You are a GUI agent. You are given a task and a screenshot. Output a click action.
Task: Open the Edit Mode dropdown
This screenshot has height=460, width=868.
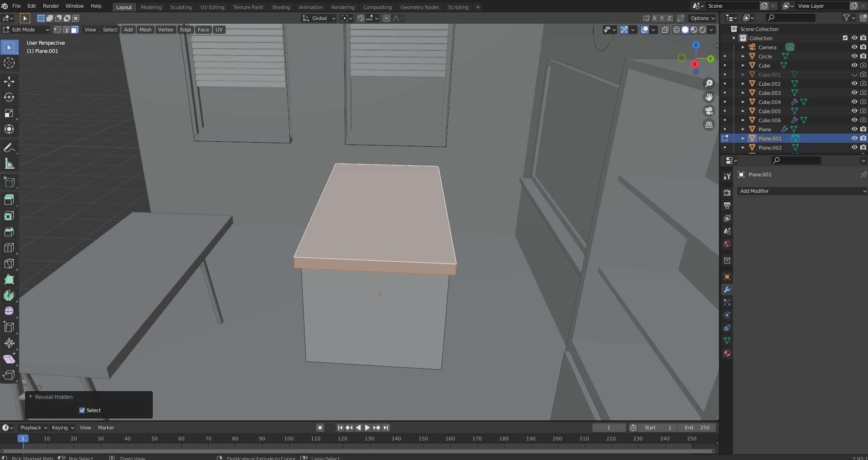point(26,30)
